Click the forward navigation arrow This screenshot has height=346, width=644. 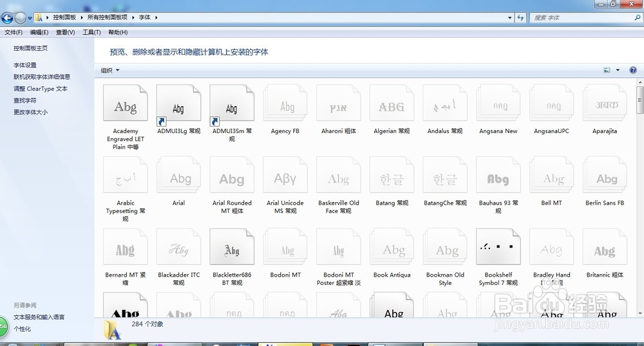pyautogui.click(x=20, y=17)
